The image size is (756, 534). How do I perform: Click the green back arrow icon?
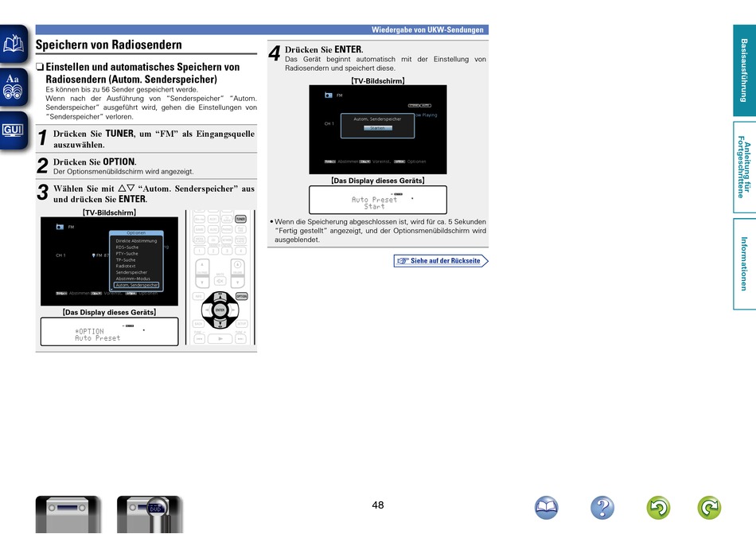pos(658,508)
